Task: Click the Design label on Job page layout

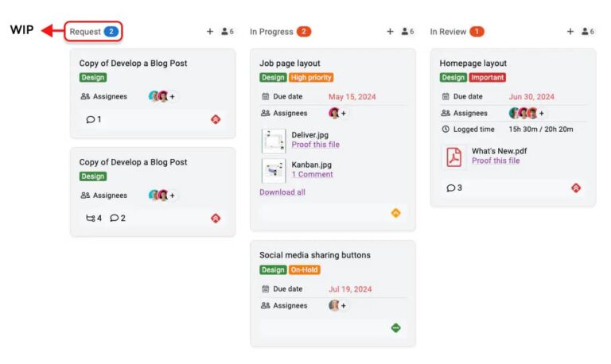Action: 273,77
